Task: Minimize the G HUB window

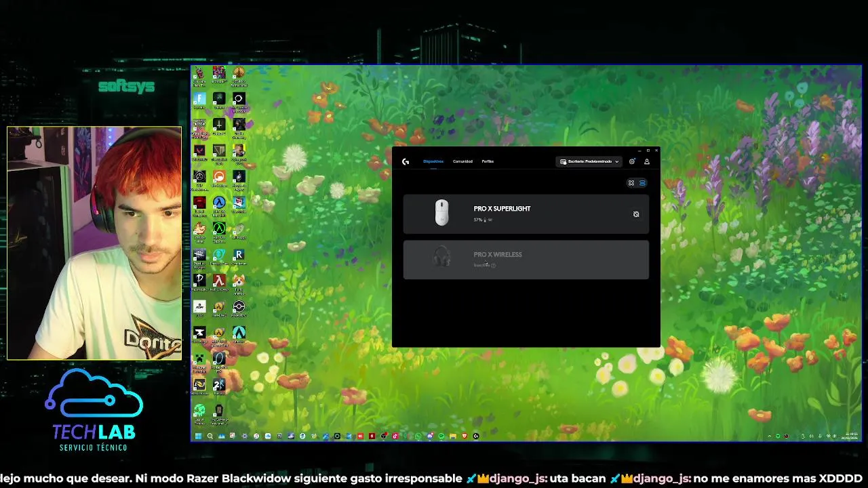Action: click(640, 150)
